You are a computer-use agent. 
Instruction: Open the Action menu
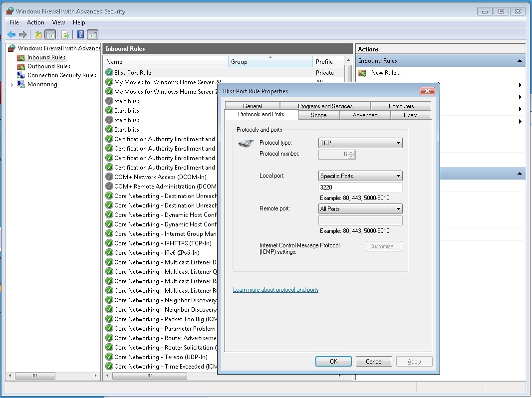35,22
